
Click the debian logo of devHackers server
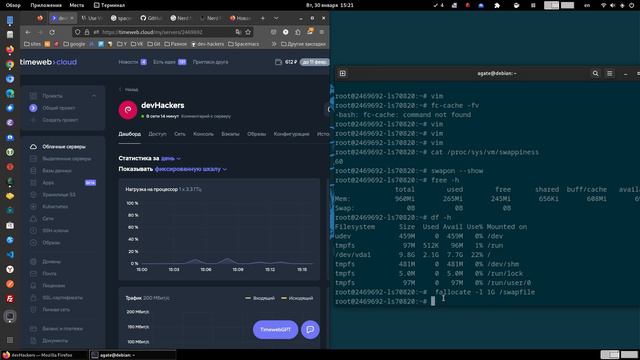click(x=128, y=110)
